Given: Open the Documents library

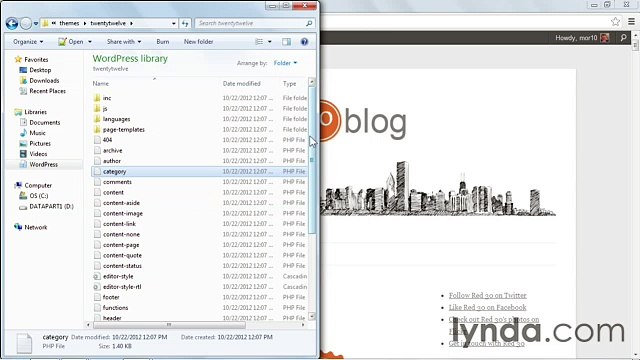Looking at the screenshot, I should (44, 122).
